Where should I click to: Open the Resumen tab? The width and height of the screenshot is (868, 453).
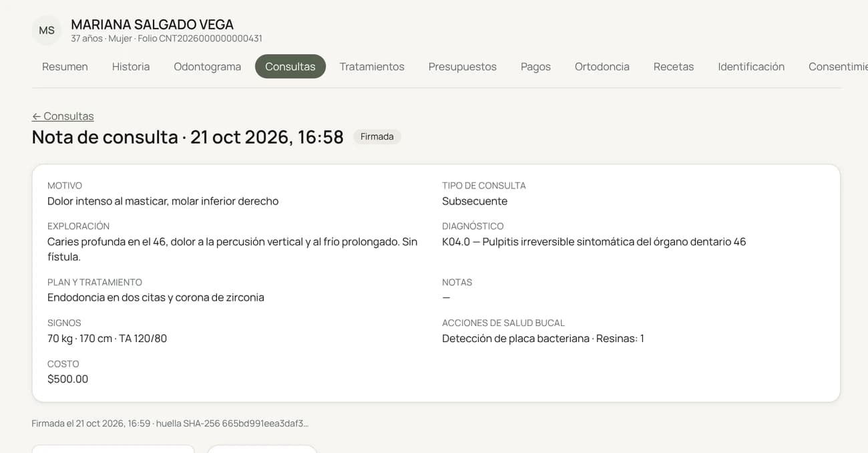[65, 67]
